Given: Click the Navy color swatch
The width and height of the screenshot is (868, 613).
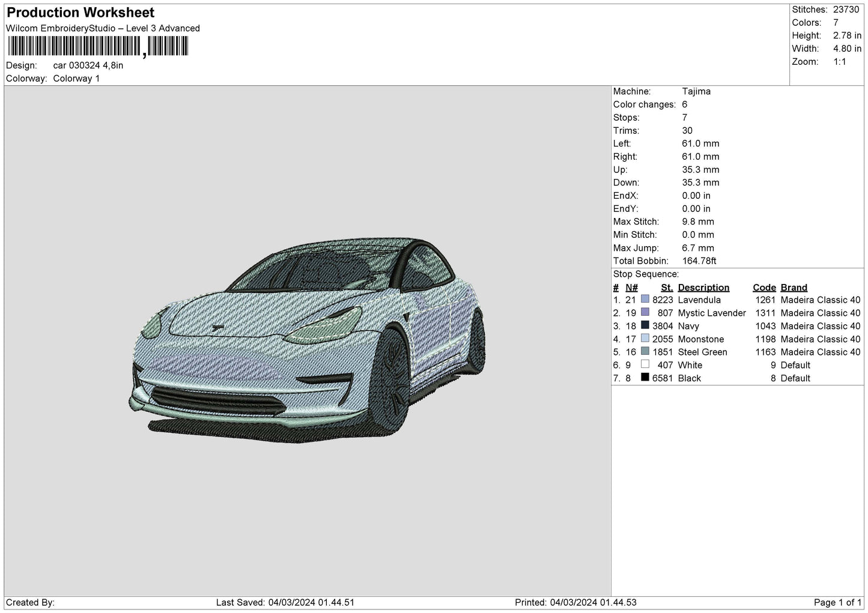Looking at the screenshot, I should tap(645, 325).
